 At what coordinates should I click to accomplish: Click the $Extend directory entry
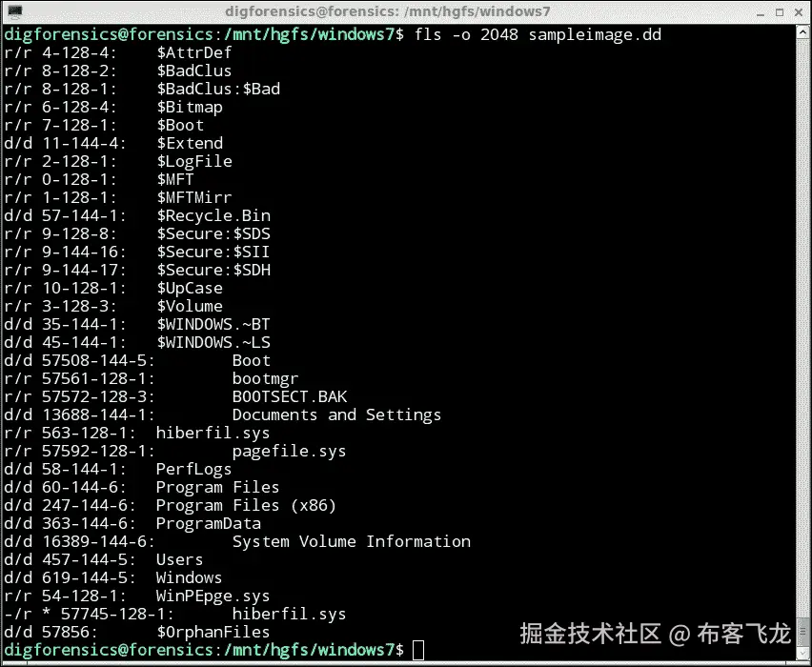190,144
